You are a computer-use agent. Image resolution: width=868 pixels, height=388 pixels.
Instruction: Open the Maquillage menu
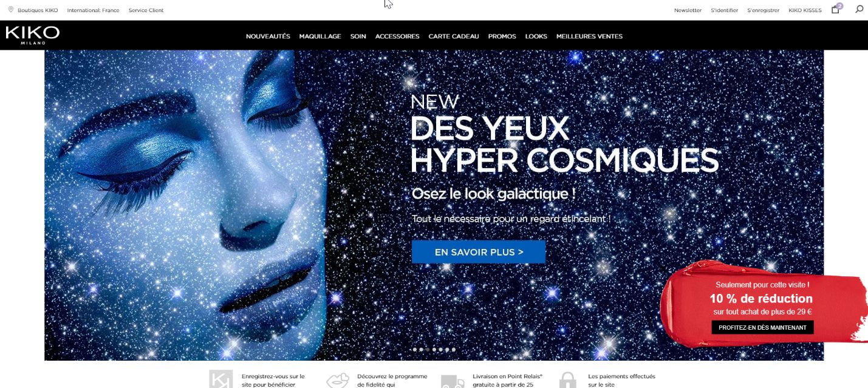pos(320,36)
